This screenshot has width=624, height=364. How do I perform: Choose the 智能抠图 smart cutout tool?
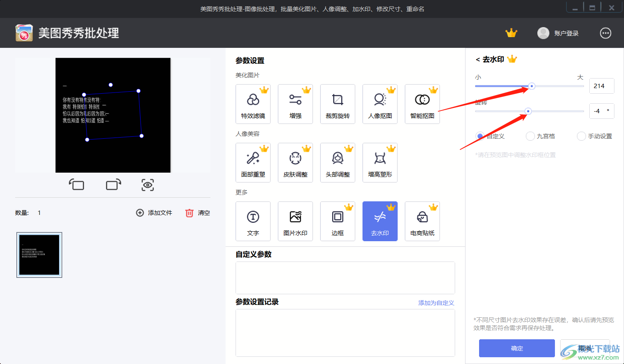tap(422, 104)
